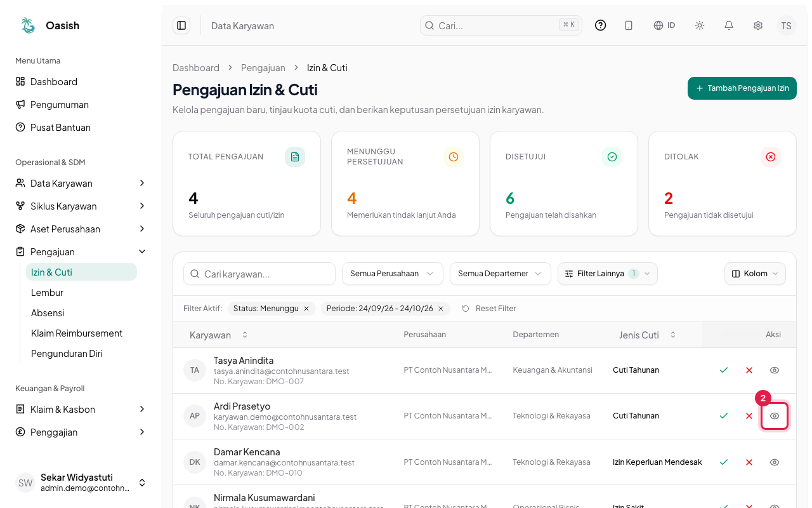Collapse the Pengajuan sidebar menu
The width and height of the screenshot is (812, 508).
coord(81,251)
